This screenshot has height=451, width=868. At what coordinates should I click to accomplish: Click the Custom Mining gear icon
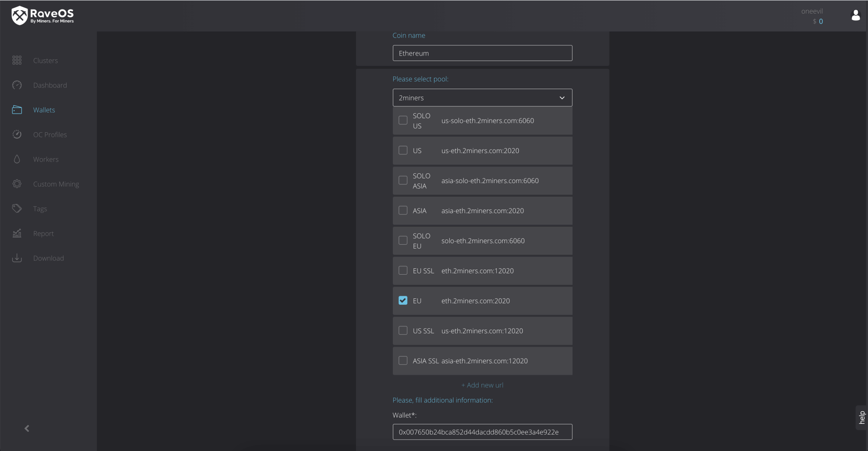(17, 184)
